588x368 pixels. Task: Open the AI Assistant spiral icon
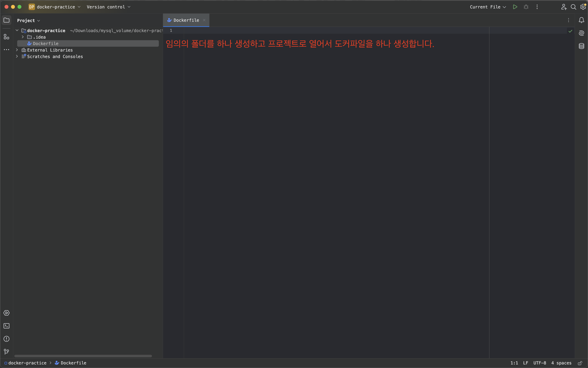coord(581,33)
